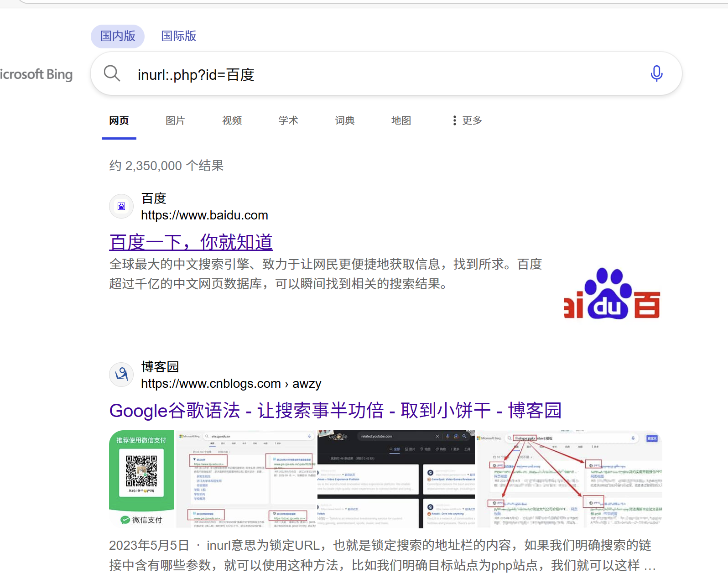
Task: Click the search magnifier icon
Action: click(x=112, y=73)
